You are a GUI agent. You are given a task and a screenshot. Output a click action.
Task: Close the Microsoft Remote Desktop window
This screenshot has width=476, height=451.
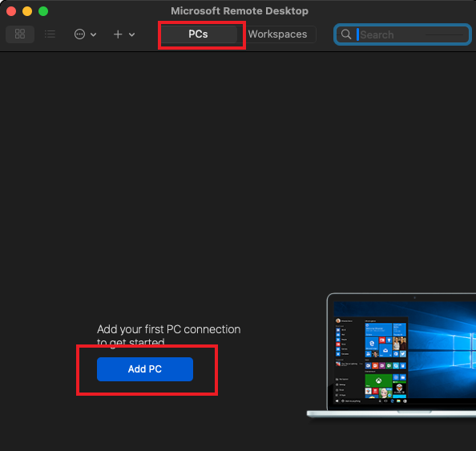coord(11,11)
